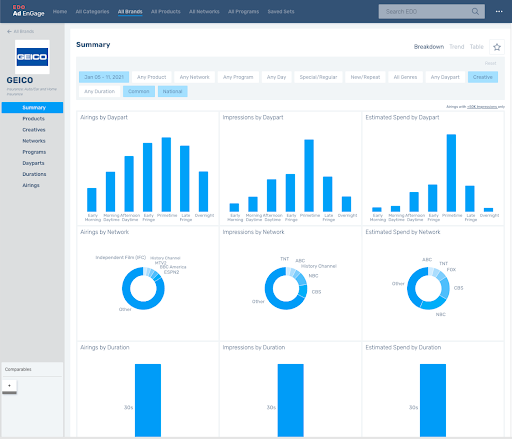Open Saved Sets in top navigation

pos(281,12)
